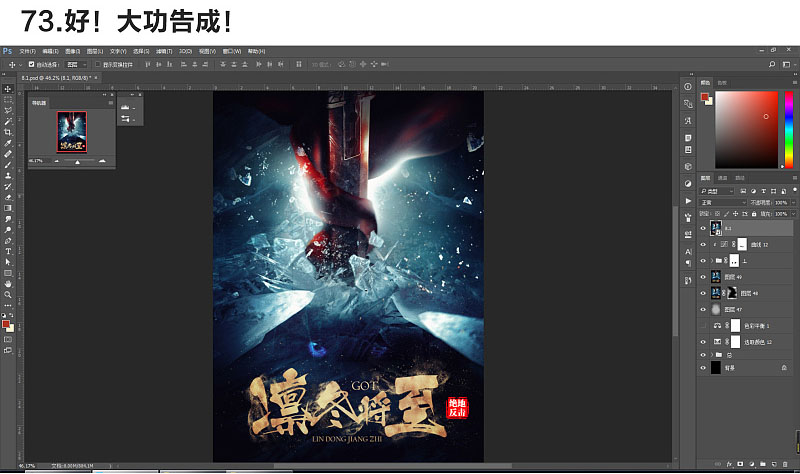Screen dimensions: 800x474
Task: Toggle the auto-select checkbox in options bar
Action: coord(31,64)
